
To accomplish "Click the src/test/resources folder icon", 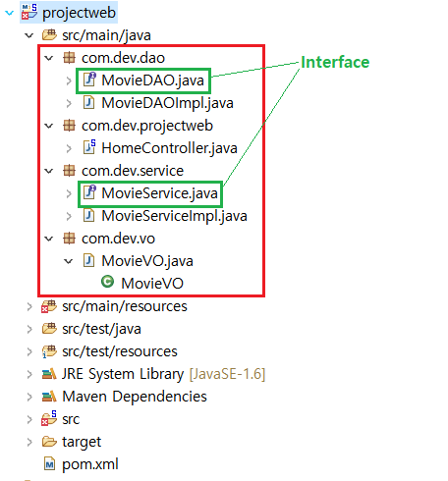I will click(49, 351).
